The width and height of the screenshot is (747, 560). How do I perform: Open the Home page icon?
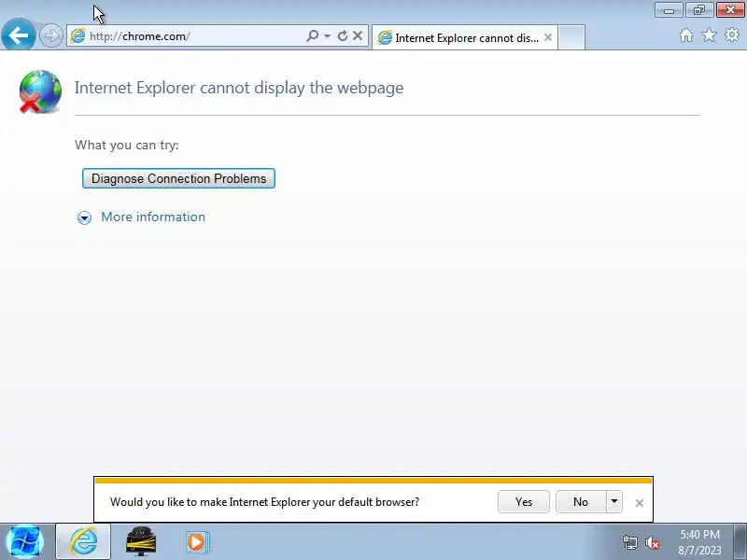(686, 35)
